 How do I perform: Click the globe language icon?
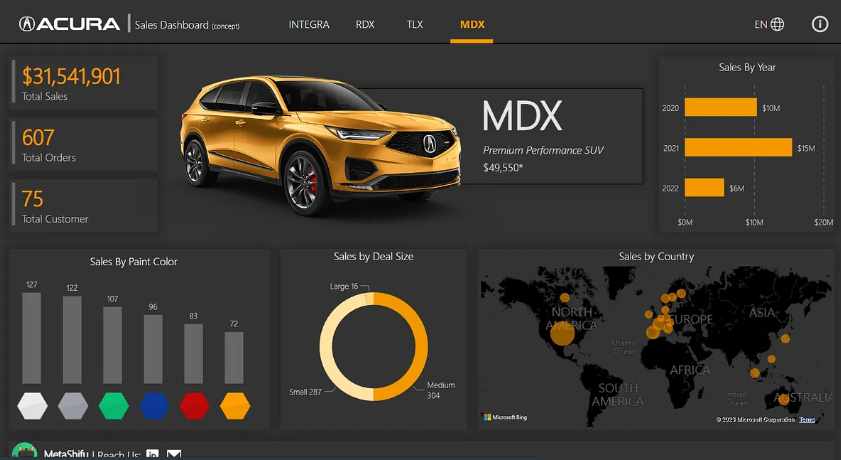pos(778,24)
